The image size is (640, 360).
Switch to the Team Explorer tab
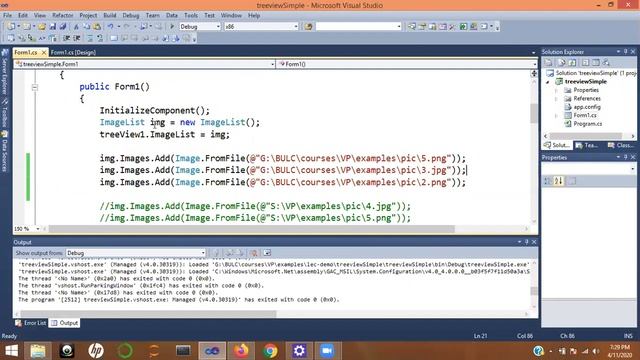pos(587,145)
